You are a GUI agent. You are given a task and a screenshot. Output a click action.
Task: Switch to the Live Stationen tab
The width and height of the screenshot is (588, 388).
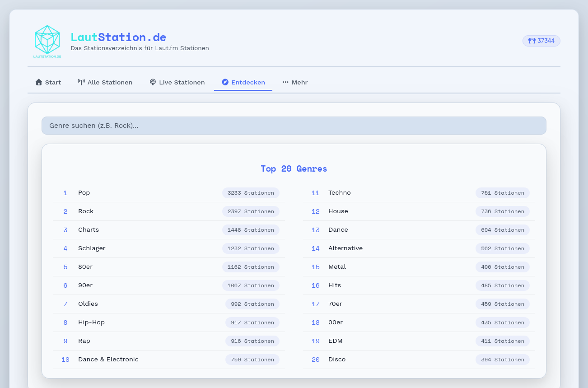coord(177,82)
